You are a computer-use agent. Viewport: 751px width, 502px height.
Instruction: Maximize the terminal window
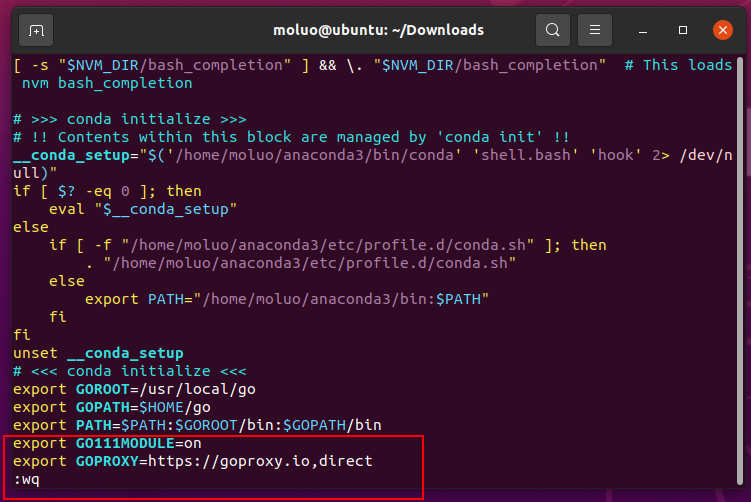click(x=683, y=30)
